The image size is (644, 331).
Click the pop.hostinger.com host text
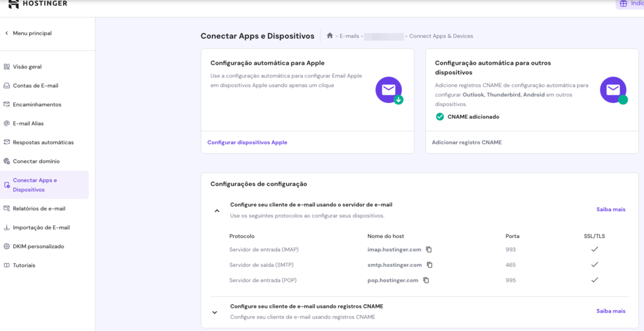[393, 281]
